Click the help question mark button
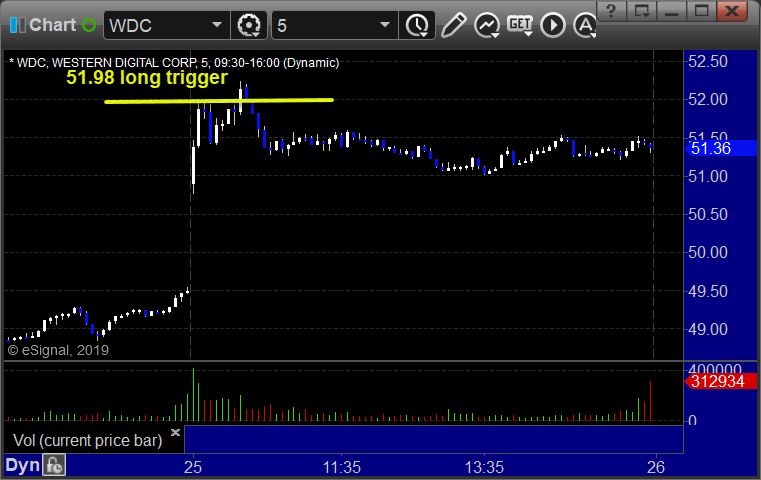The image size is (761, 480). (x=612, y=11)
